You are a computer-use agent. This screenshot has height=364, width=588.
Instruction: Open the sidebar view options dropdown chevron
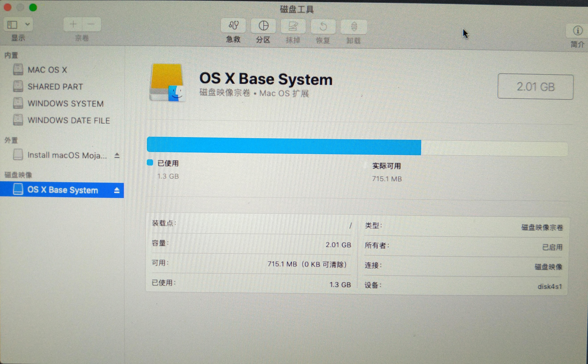(x=27, y=24)
